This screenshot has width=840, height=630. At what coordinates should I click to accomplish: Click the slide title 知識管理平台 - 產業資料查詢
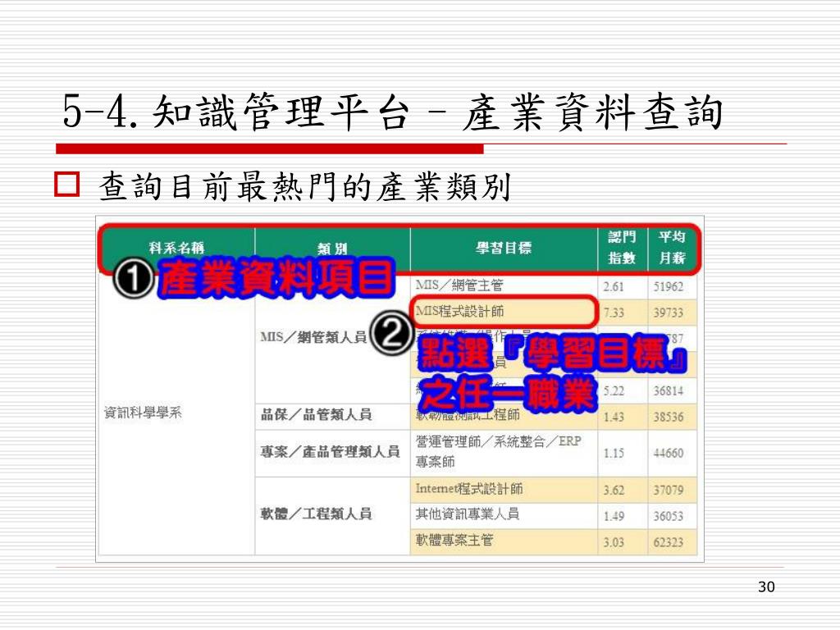[x=438, y=112]
